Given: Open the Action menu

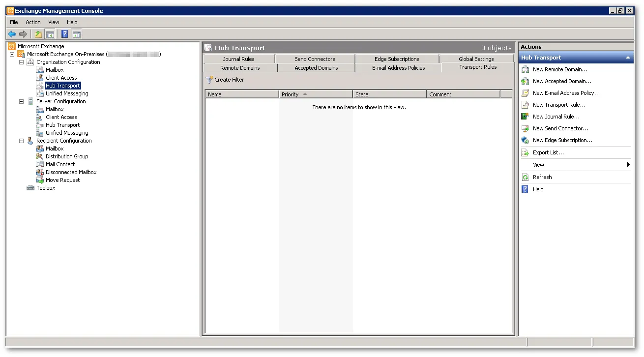Looking at the screenshot, I should (x=33, y=22).
